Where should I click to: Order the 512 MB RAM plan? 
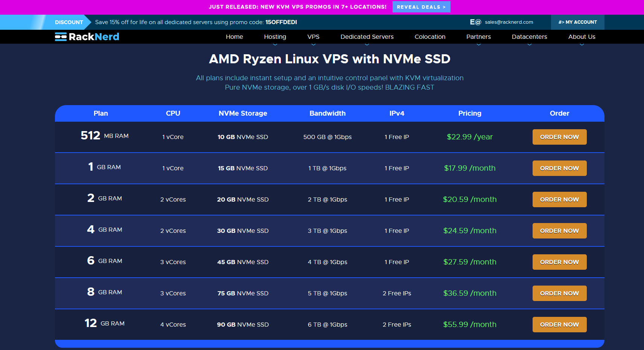click(x=560, y=137)
